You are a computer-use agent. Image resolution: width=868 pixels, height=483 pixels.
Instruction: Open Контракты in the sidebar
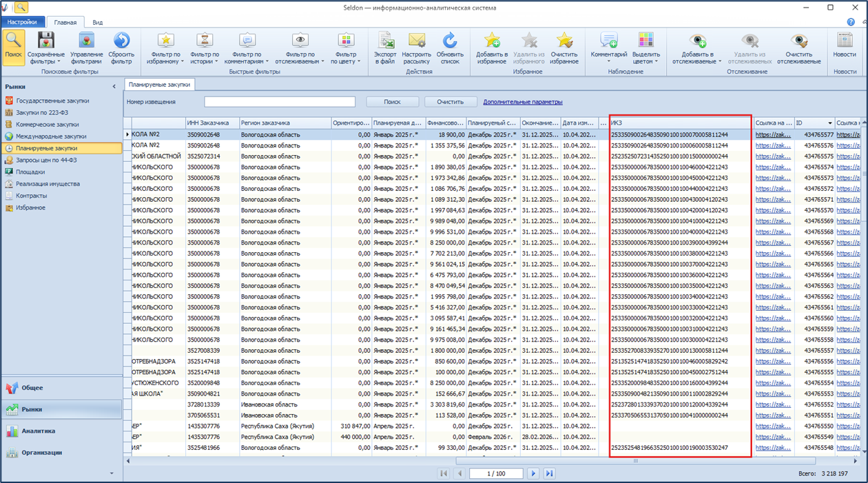31,196
